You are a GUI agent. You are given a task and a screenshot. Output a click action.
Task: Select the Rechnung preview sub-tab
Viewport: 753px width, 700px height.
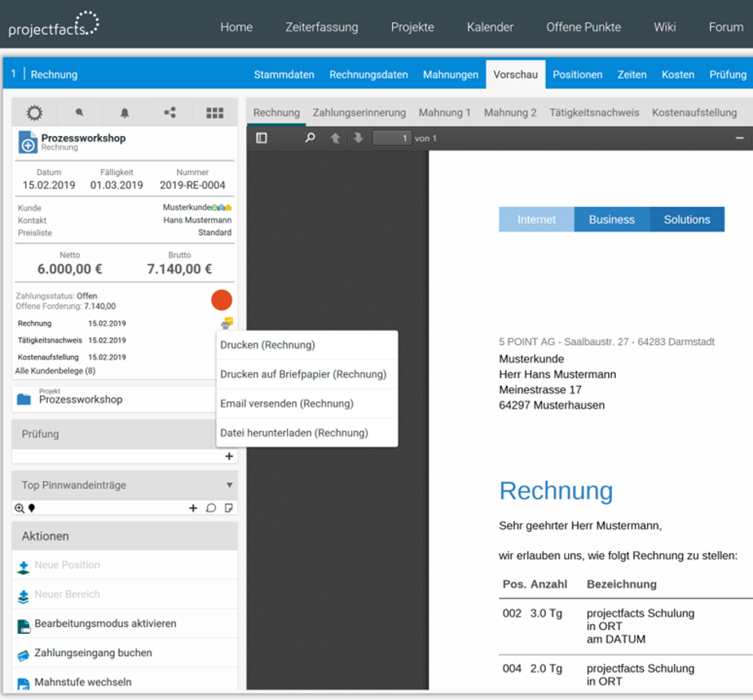(276, 112)
